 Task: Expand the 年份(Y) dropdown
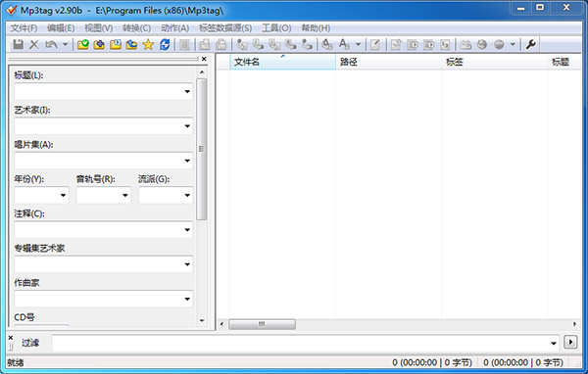63,195
